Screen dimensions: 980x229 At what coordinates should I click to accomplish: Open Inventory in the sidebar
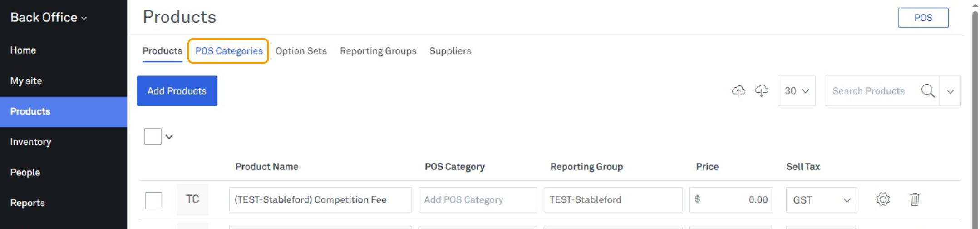point(31,142)
